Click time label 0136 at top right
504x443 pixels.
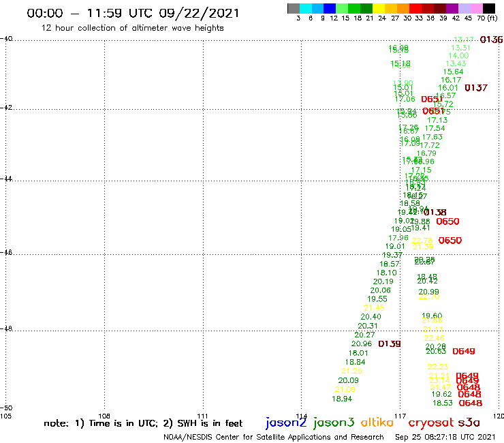pyautogui.click(x=491, y=40)
